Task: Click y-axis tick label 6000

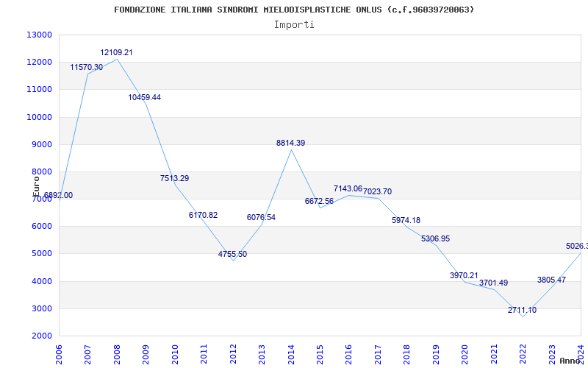Action: click(42, 227)
